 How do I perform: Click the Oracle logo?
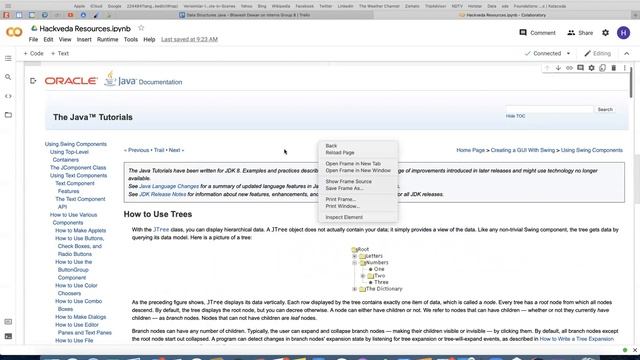(x=71, y=81)
